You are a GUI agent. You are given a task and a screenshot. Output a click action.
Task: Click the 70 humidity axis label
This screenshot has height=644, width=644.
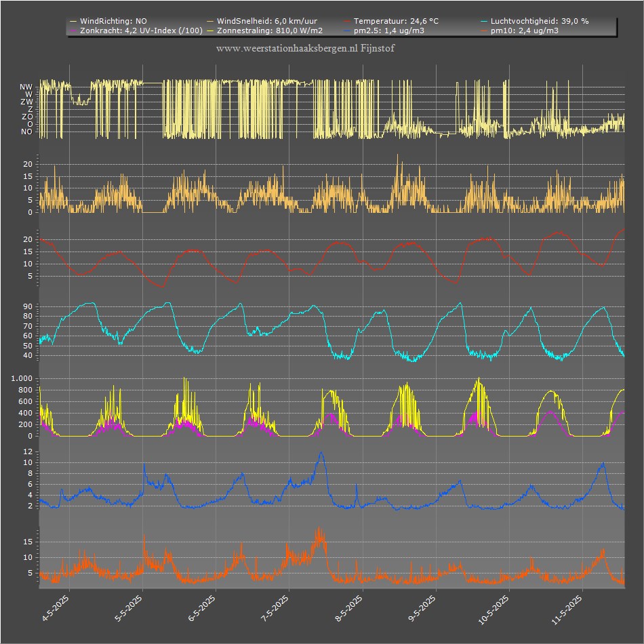(x=28, y=326)
